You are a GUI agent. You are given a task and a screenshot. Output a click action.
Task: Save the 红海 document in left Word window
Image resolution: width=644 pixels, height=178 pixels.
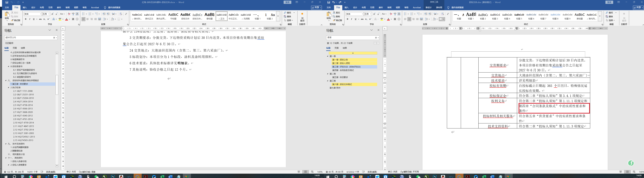[7, 2]
